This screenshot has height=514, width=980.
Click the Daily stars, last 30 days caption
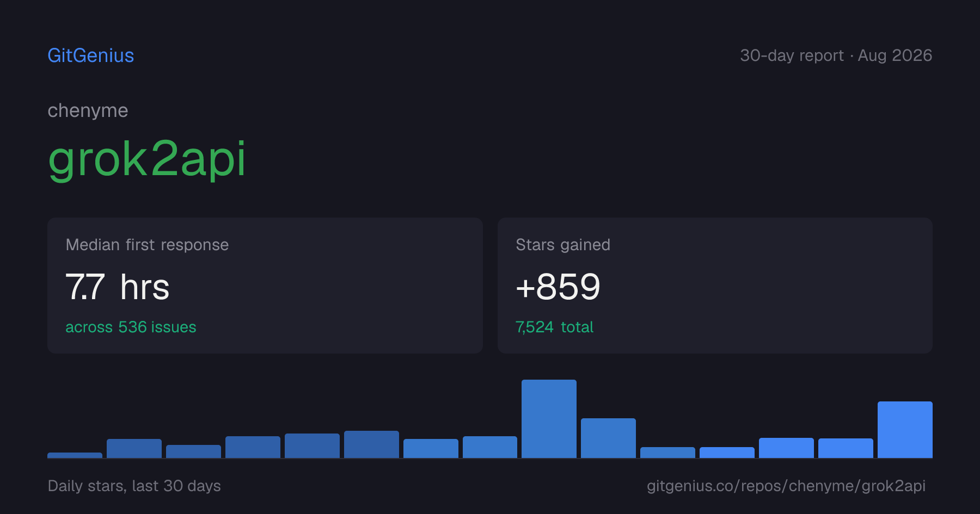(x=134, y=486)
